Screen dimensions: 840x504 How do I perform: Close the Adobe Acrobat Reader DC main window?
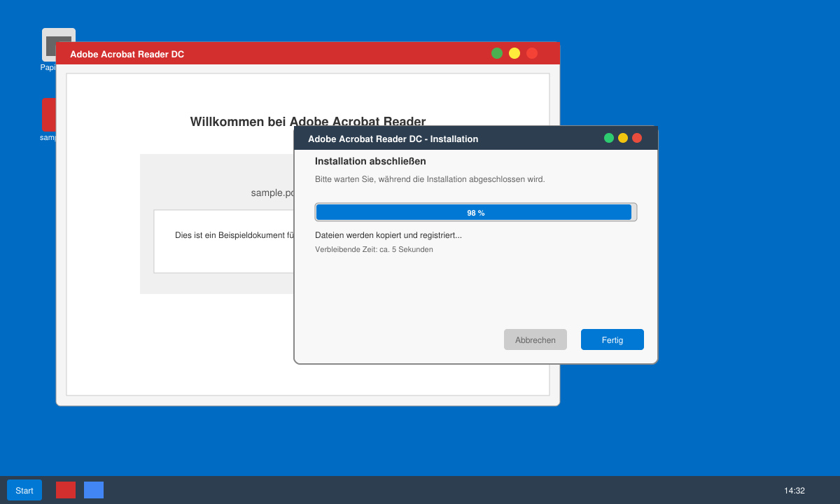(x=532, y=53)
